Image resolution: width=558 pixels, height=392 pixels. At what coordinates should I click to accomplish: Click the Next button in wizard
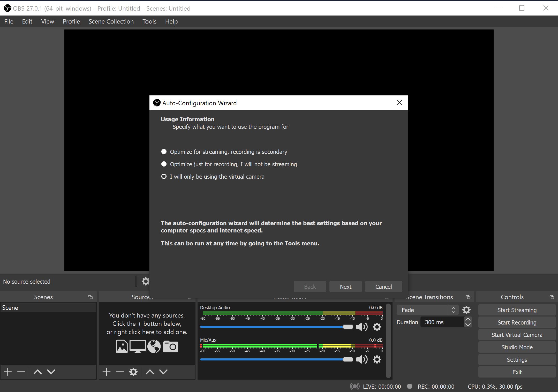[x=345, y=286]
